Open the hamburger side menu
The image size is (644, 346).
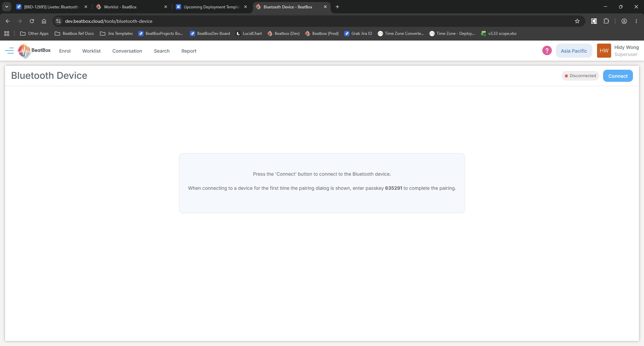tap(9, 51)
